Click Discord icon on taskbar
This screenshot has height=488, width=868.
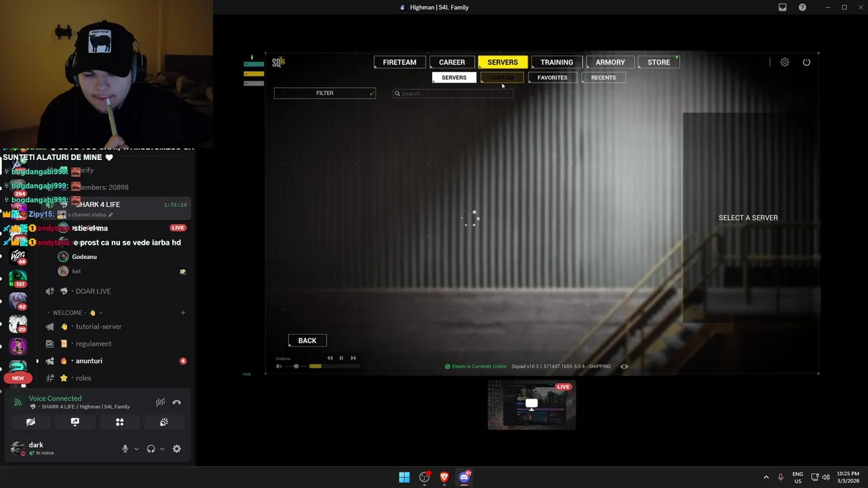click(465, 477)
